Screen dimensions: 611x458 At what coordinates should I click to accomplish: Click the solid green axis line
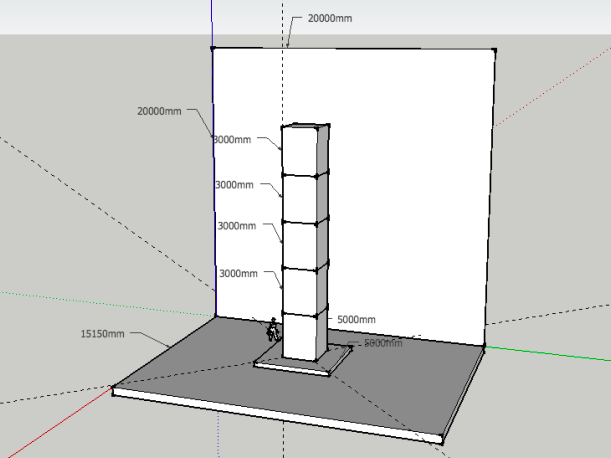[547, 353]
